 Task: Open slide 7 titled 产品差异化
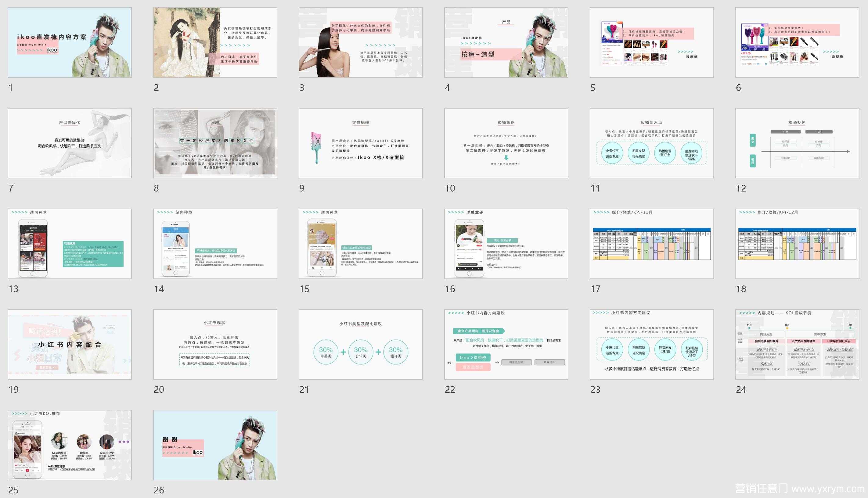(70, 143)
